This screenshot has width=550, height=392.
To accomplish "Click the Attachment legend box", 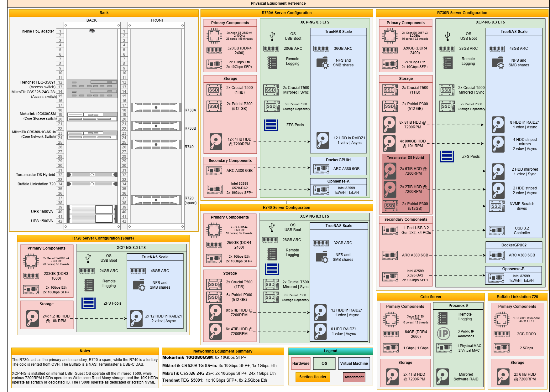I will [354, 377].
